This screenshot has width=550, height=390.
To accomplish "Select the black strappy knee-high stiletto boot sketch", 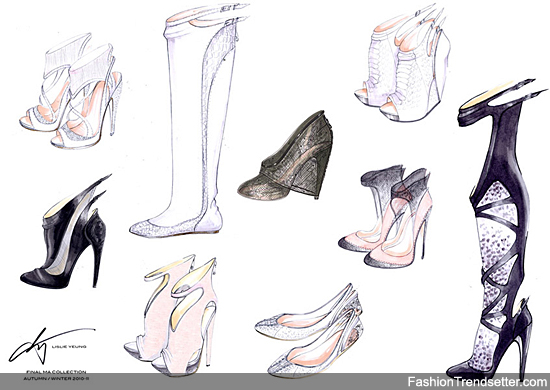I will [x=496, y=229].
